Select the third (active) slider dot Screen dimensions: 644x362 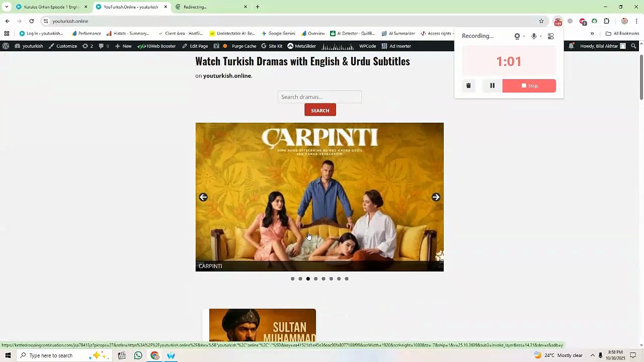(308, 279)
